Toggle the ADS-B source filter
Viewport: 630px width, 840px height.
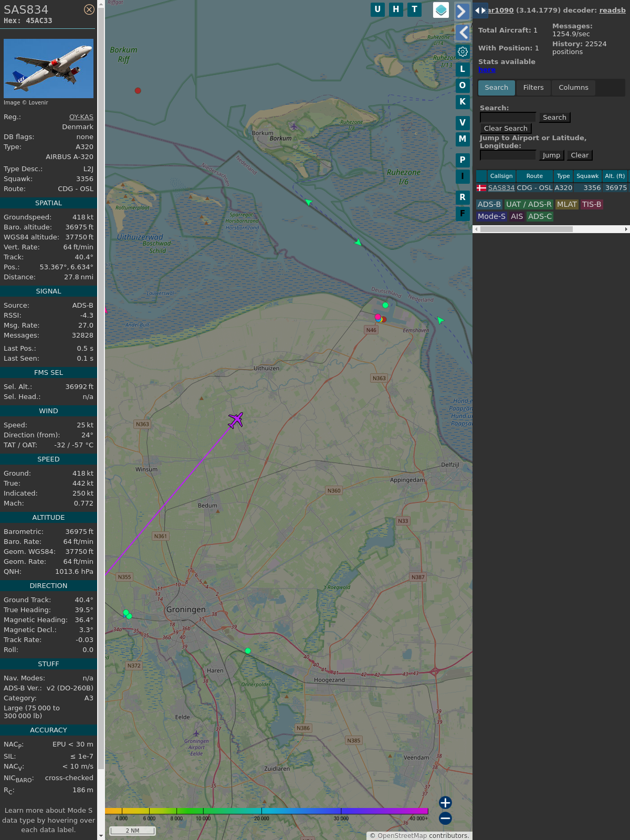tap(489, 204)
